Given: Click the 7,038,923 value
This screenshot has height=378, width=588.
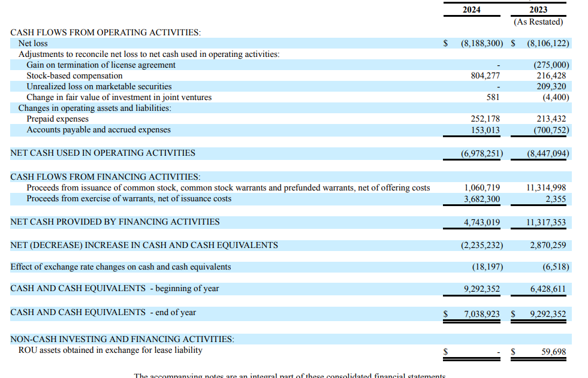Looking at the screenshot, I should coord(482,315).
